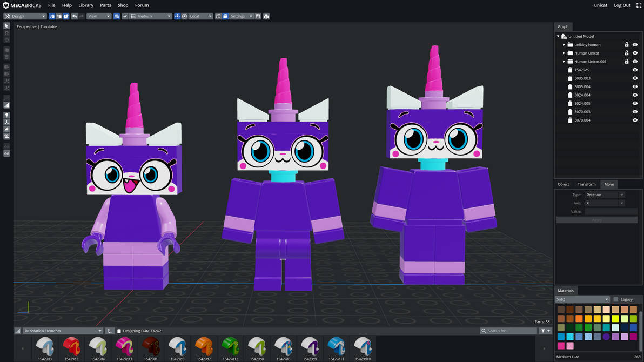Image resolution: width=644 pixels, height=362 pixels.
Task: Click the Undo arrow in the toolbar
Action: 74,16
